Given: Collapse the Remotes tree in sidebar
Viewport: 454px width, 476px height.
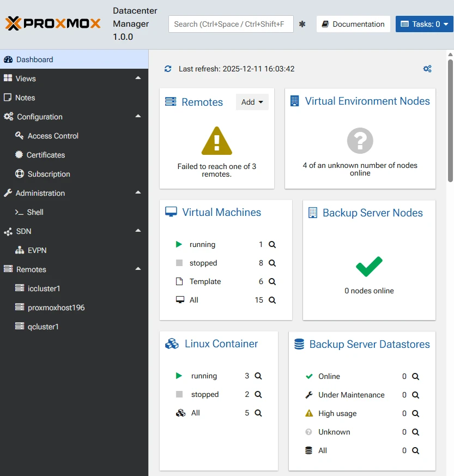Looking at the screenshot, I should point(138,269).
